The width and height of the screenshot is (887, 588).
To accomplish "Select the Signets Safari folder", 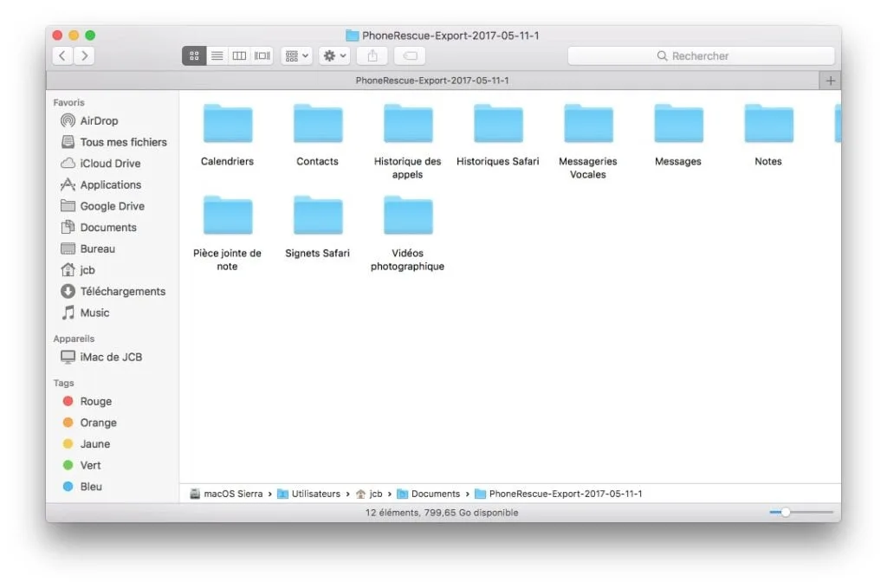I will click(317, 227).
